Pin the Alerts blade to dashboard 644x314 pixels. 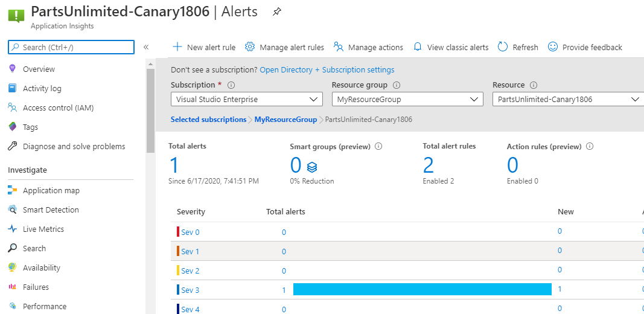277,12
